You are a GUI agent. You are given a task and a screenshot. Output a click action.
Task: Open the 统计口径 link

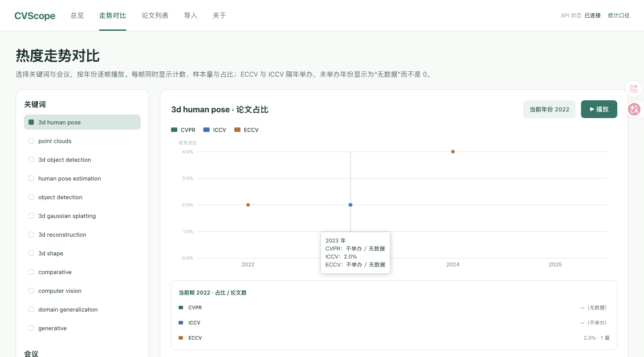(619, 16)
